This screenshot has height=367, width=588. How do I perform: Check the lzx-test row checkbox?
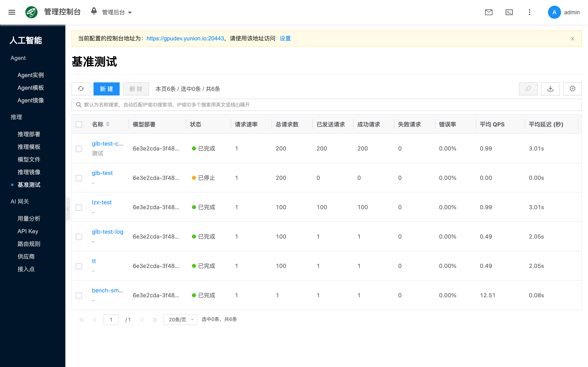[79, 207]
